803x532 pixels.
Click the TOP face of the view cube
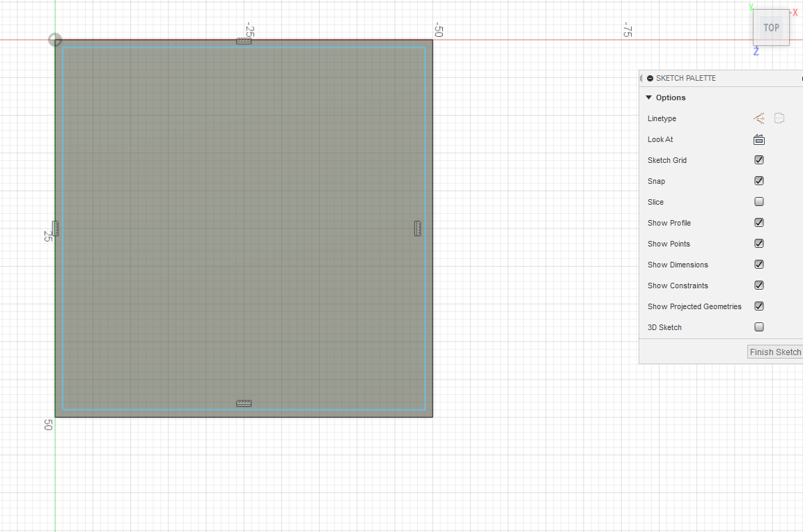pos(771,28)
